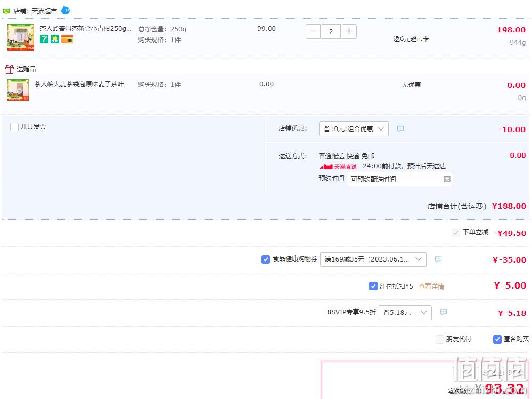The height and width of the screenshot is (399, 532).
Task: Open the 茶人岭大麦茶 gift thumbnail
Action: (x=18, y=90)
